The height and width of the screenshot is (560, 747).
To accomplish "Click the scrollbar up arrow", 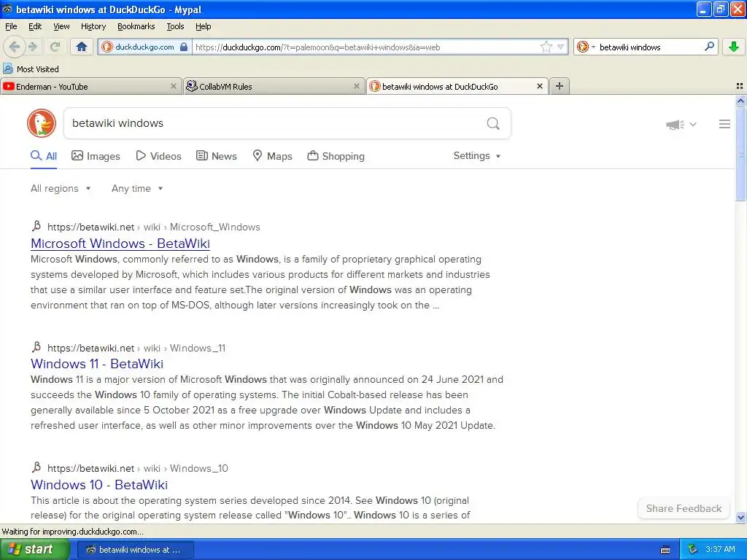I will click(740, 101).
